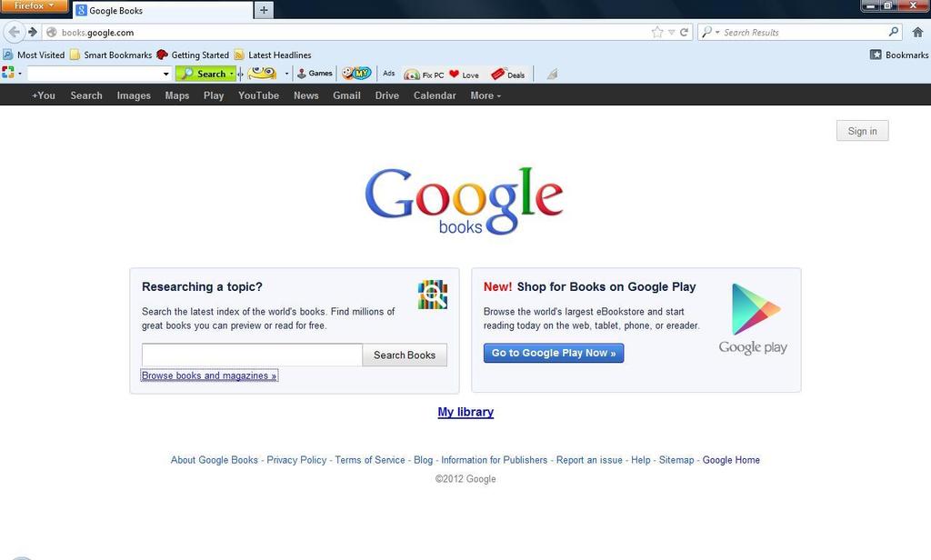The image size is (931, 560).
Task: Click the book search text field
Action: [x=253, y=355]
